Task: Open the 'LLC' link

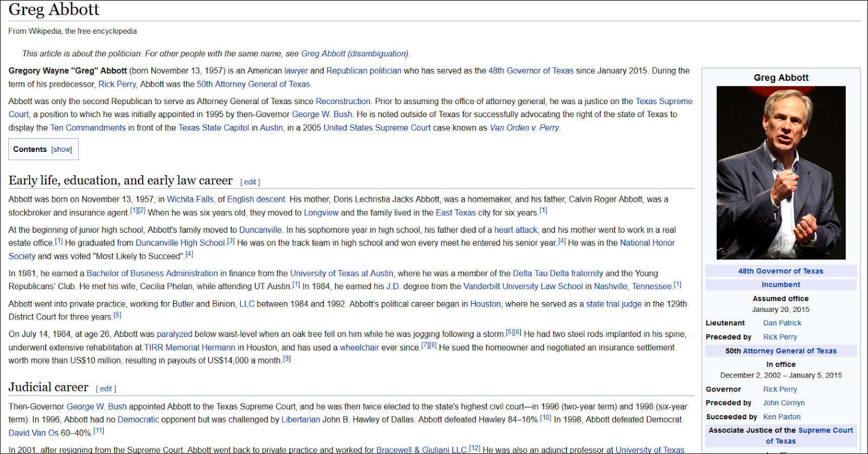Action: click(x=247, y=304)
